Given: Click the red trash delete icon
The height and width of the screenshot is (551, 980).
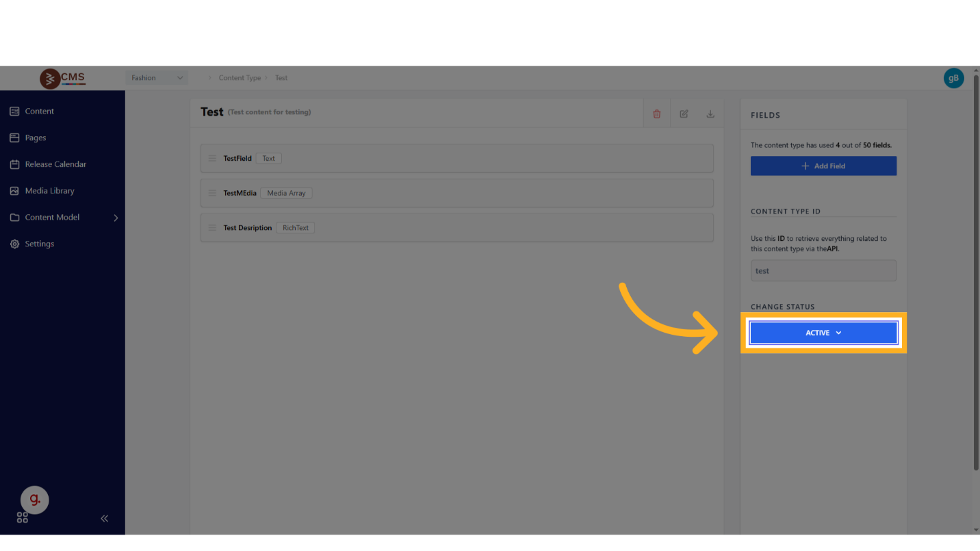Looking at the screenshot, I should 656,114.
